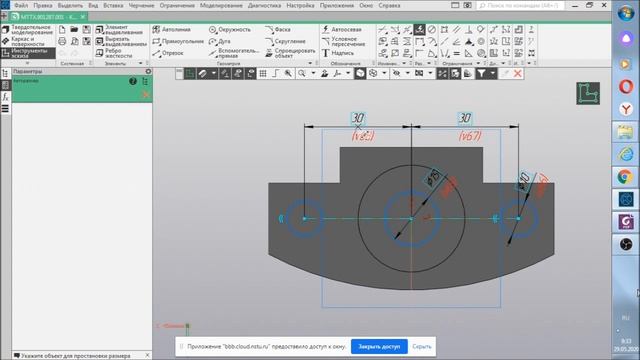Choose the Вспомогательная прямая tool

coord(234,53)
